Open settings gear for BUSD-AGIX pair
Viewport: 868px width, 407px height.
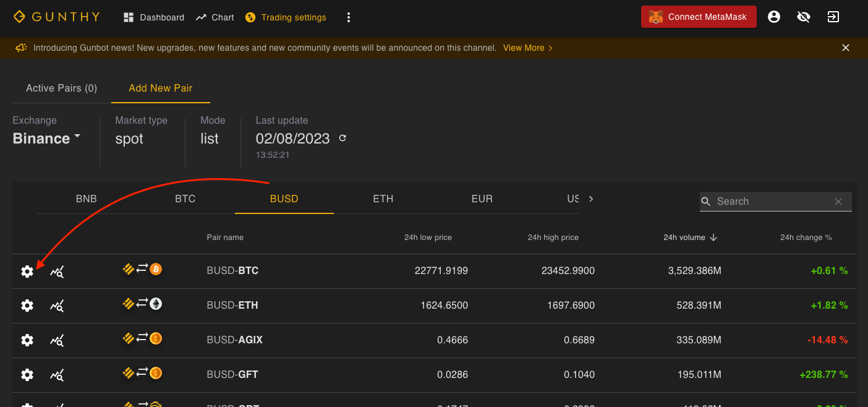[x=27, y=340]
